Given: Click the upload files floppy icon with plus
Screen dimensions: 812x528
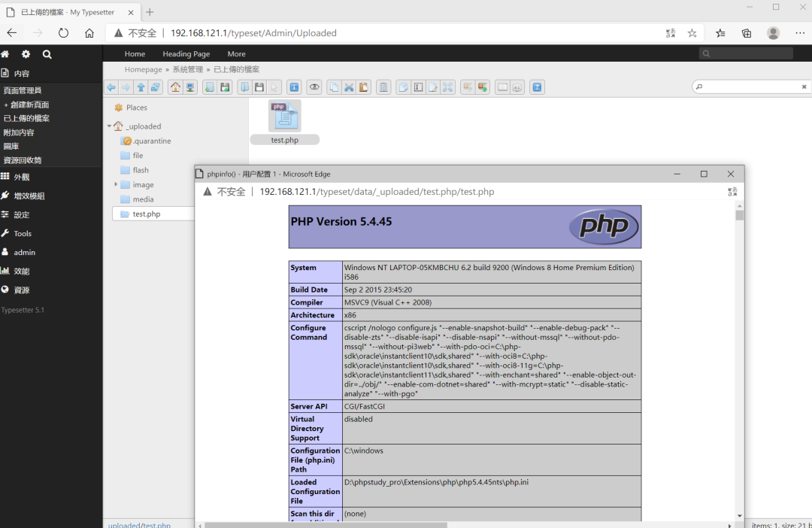Looking at the screenshot, I should pos(225,87).
